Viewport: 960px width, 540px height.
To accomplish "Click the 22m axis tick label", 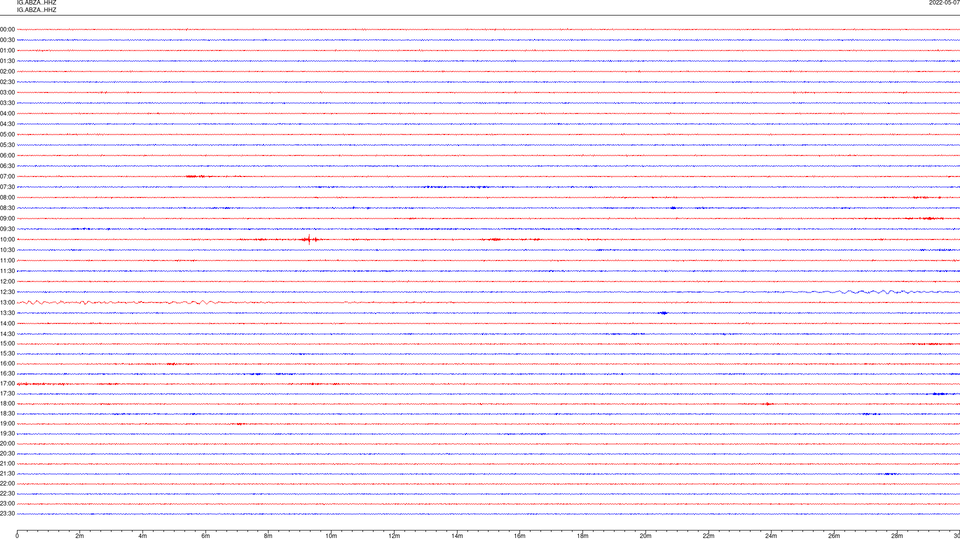I will 708,536.
